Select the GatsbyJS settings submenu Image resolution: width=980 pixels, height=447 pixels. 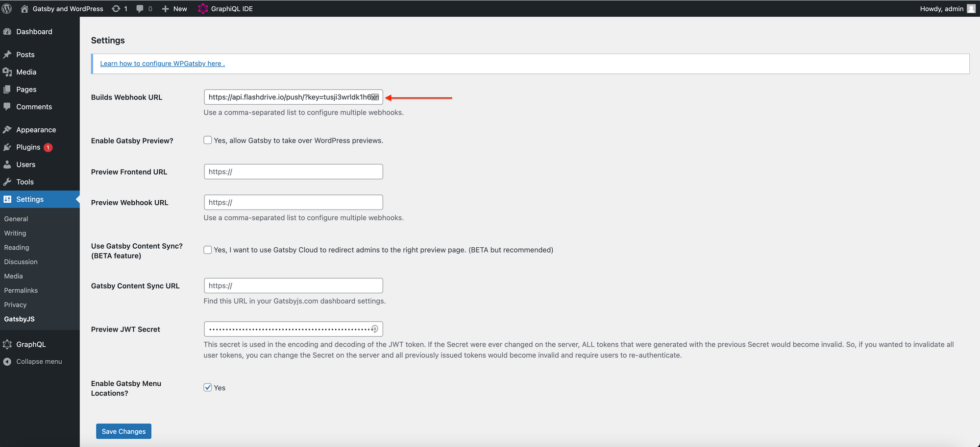tap(19, 319)
